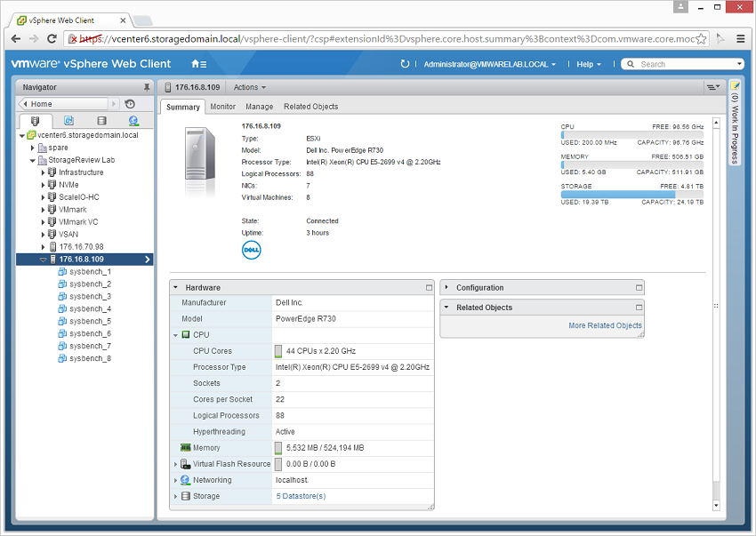The height and width of the screenshot is (536, 756).
Task: Close the vSphere Web Client browser tab
Action: 123,20
